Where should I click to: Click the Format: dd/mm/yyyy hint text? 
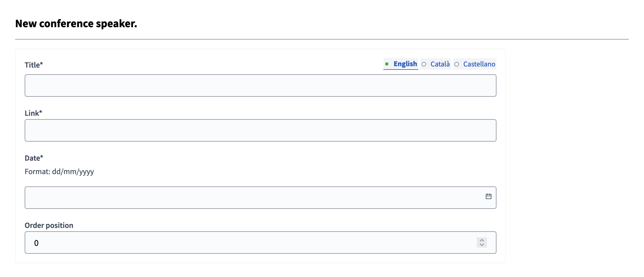coord(59,172)
